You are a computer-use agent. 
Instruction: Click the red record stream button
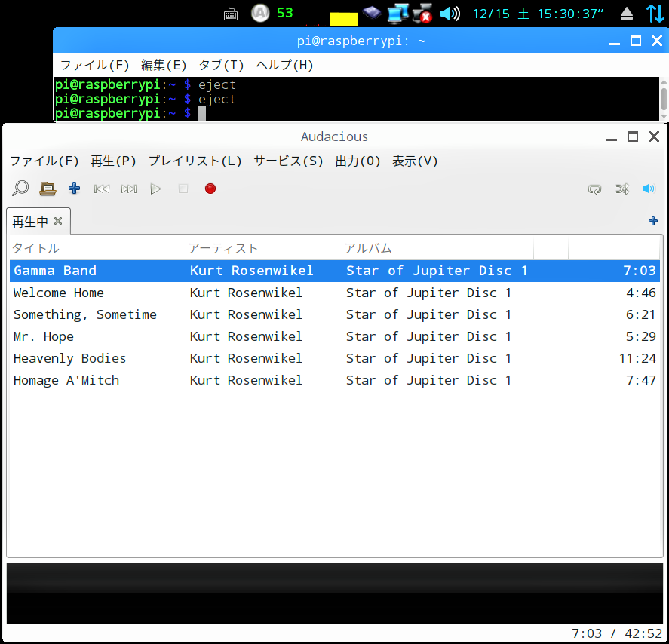[210, 189]
